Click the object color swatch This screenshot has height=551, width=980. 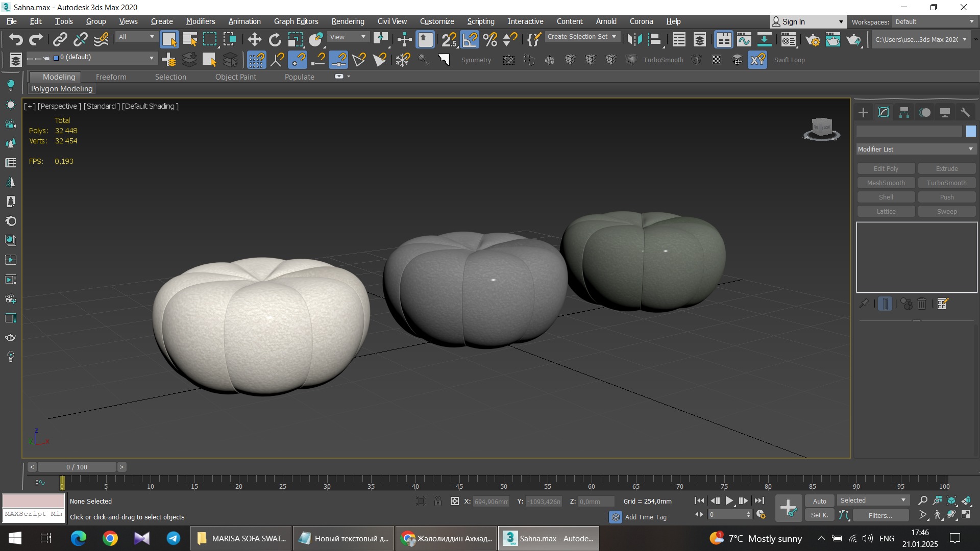(971, 132)
